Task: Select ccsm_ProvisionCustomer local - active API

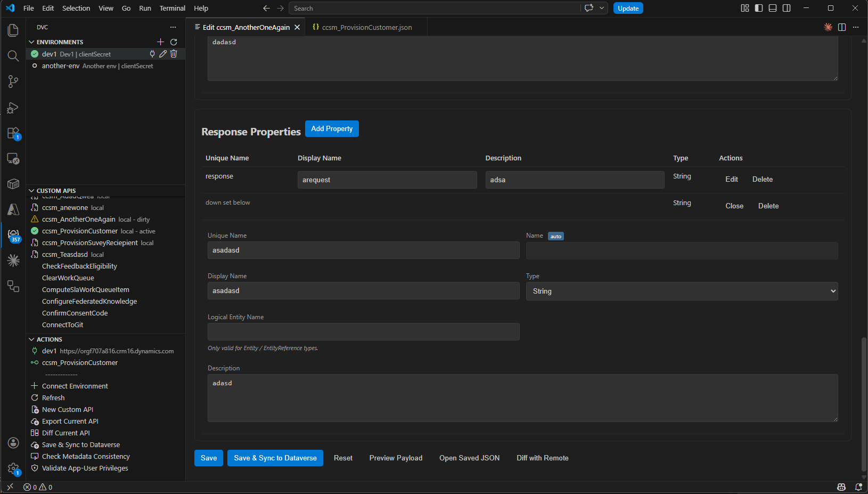Action: 105,231
